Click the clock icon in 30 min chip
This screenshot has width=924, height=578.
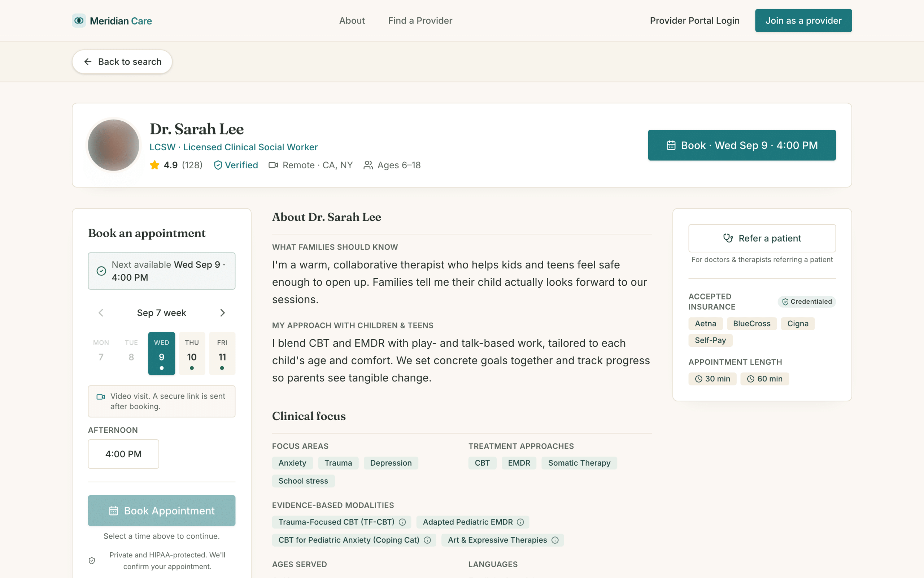[699, 379]
